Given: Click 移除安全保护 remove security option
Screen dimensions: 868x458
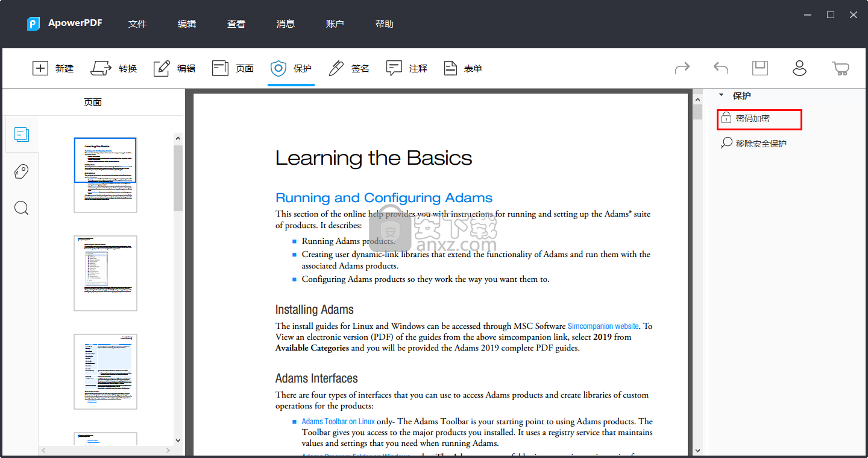Looking at the screenshot, I should point(754,144).
